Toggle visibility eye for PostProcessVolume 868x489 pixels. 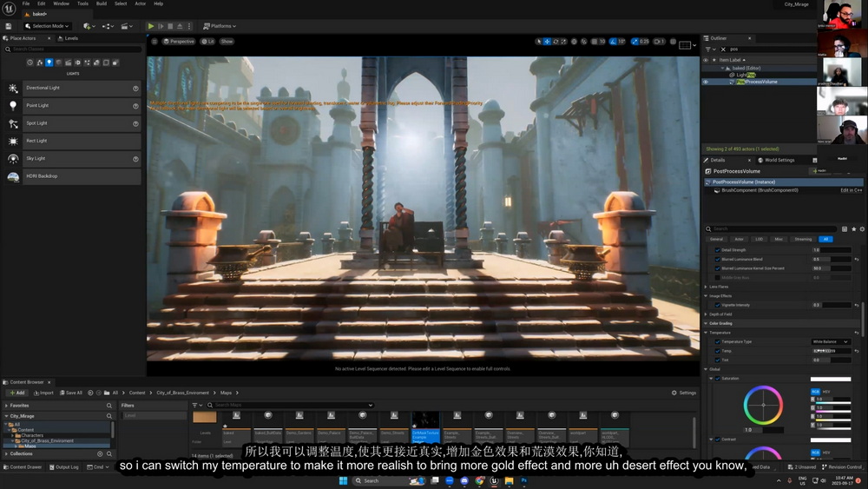[705, 82]
